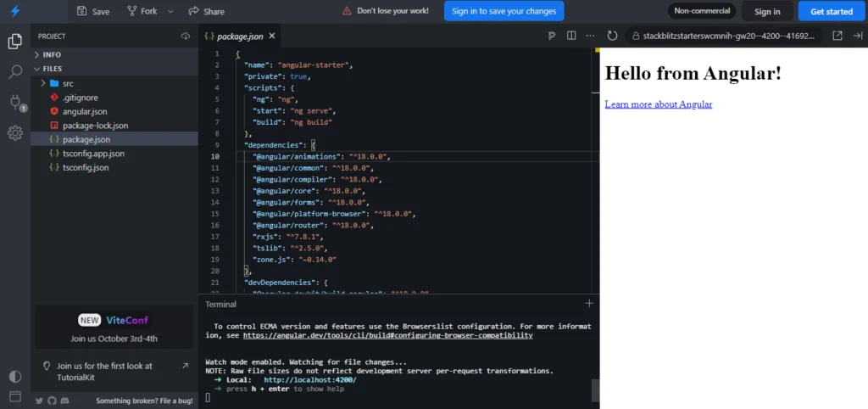
Task: Click Sign in to save your changes
Action: 504,11
